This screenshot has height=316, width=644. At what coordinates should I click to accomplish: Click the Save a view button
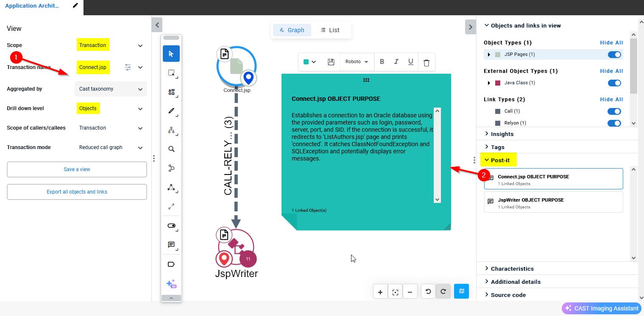[x=77, y=169]
